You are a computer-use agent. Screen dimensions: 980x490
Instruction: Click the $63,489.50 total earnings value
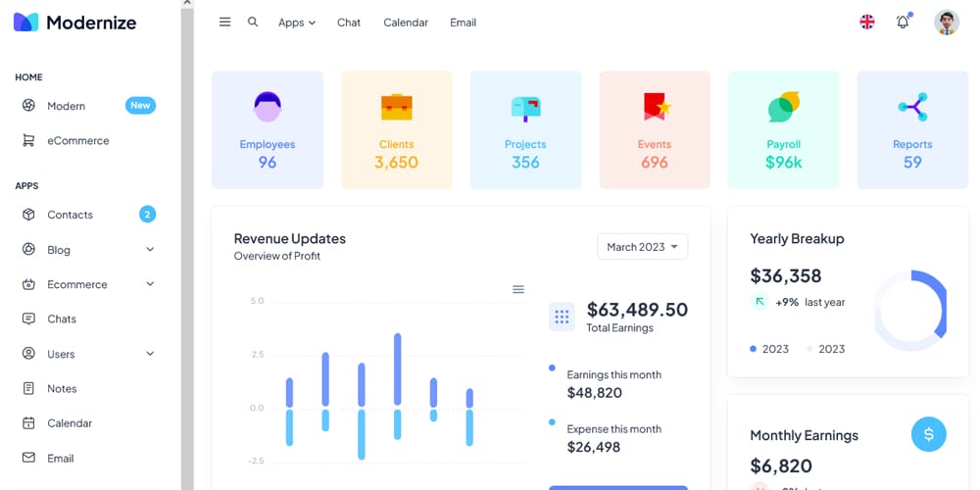(x=637, y=310)
